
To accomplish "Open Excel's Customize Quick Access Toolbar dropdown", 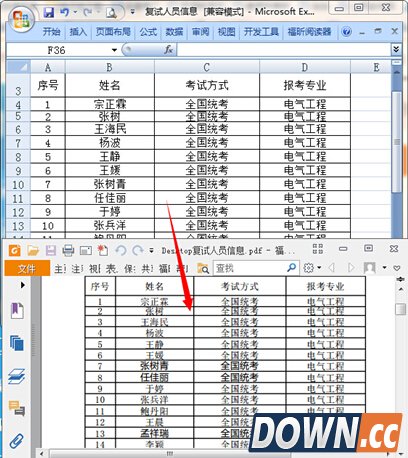I will (132, 12).
